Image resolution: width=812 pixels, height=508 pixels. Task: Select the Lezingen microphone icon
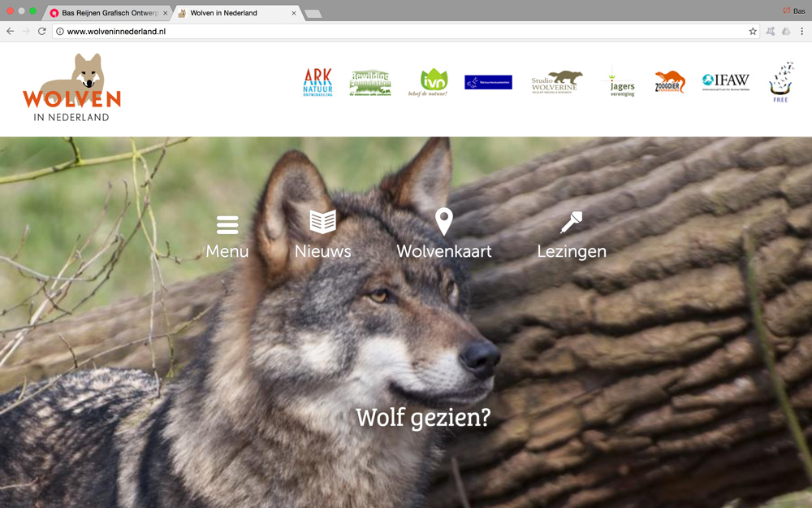572,219
